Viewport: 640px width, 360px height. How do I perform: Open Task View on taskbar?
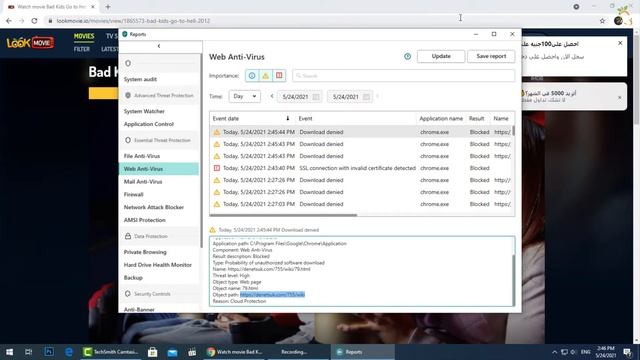click(29, 351)
